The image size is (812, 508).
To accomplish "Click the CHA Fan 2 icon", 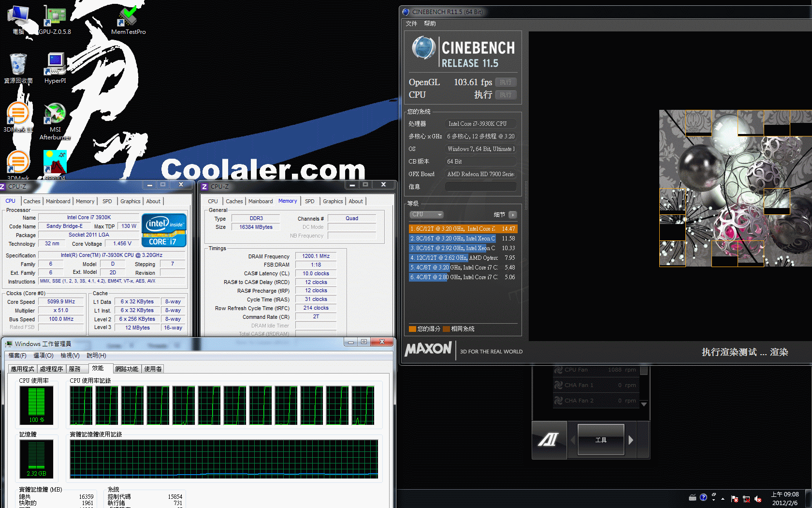I will [x=558, y=401].
